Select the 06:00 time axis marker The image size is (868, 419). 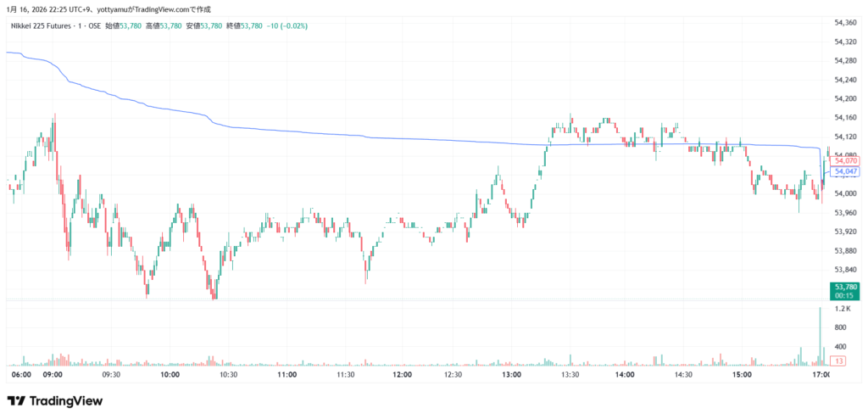tap(21, 375)
